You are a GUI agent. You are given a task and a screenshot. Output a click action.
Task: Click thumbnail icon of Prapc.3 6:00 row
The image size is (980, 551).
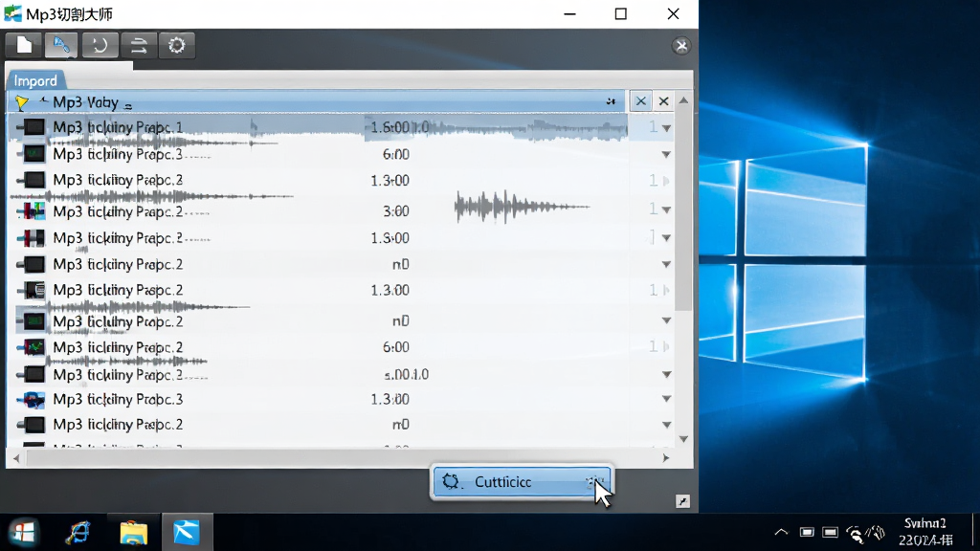point(33,154)
